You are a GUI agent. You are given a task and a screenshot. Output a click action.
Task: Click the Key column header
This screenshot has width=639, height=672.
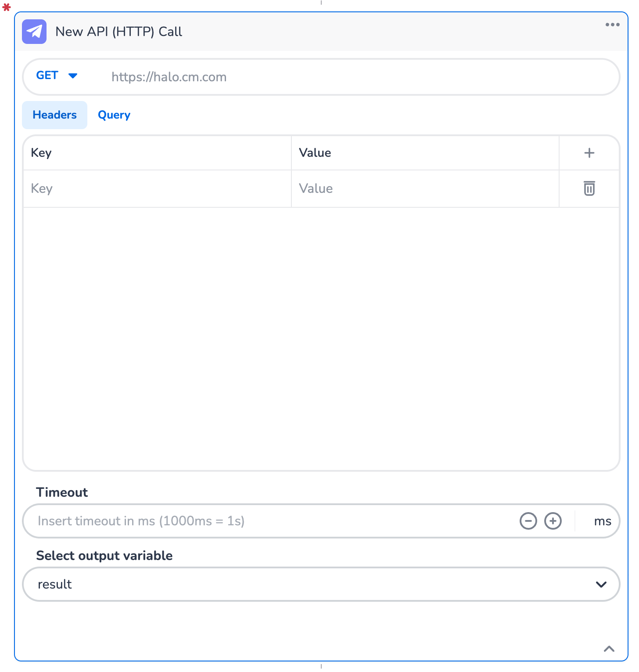coord(41,153)
